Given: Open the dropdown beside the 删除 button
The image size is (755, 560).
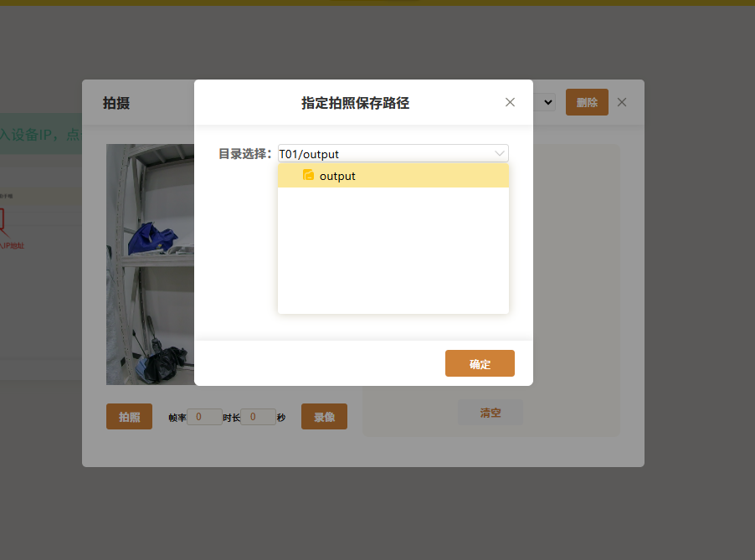Looking at the screenshot, I should (547, 102).
